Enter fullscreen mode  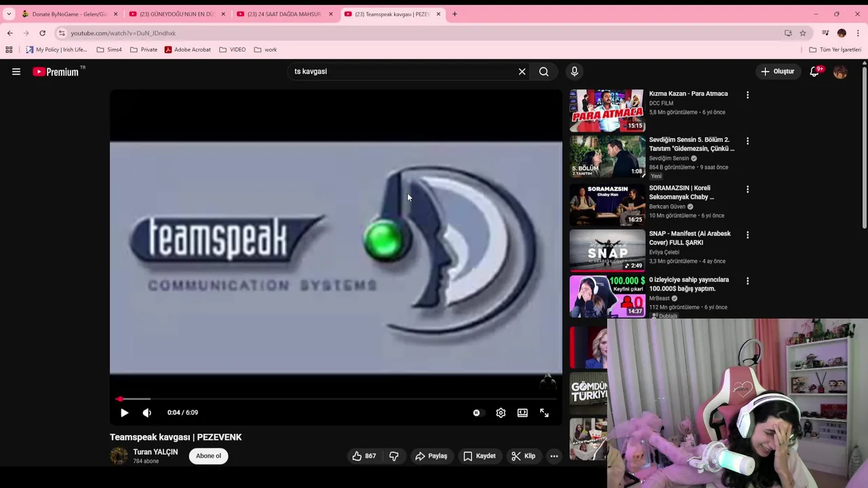coord(544,413)
